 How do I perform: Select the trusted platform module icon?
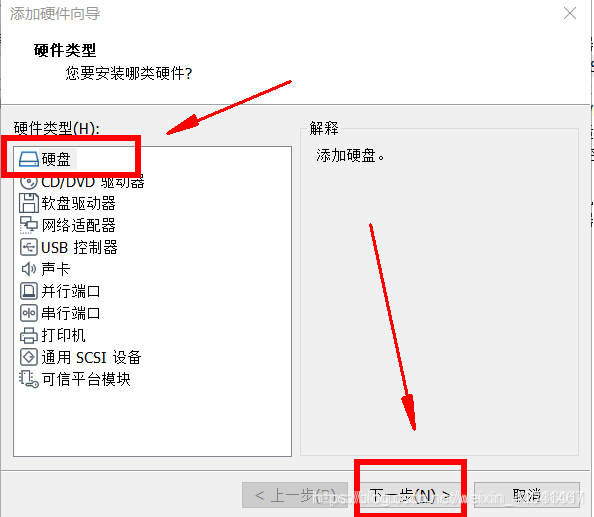pos(29,379)
